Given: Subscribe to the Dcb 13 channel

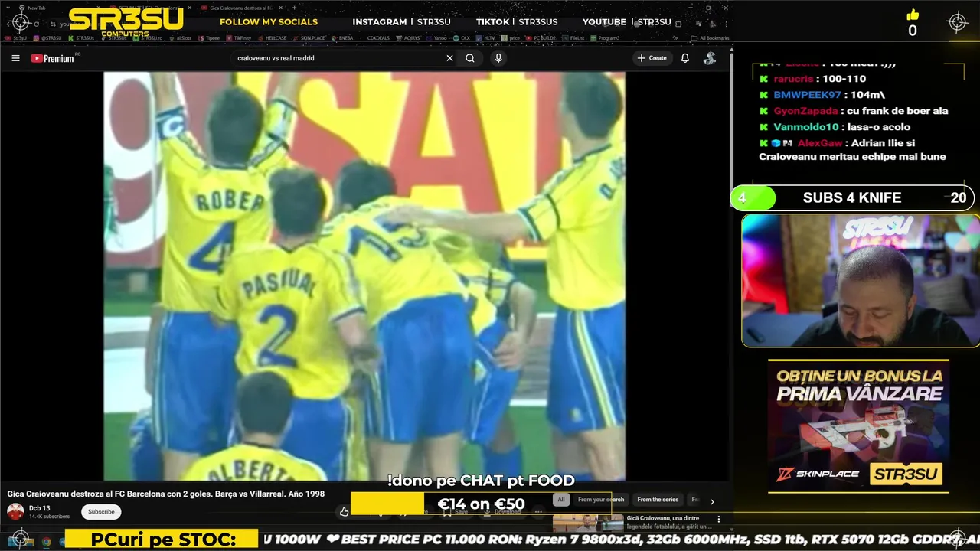Looking at the screenshot, I should point(101,512).
